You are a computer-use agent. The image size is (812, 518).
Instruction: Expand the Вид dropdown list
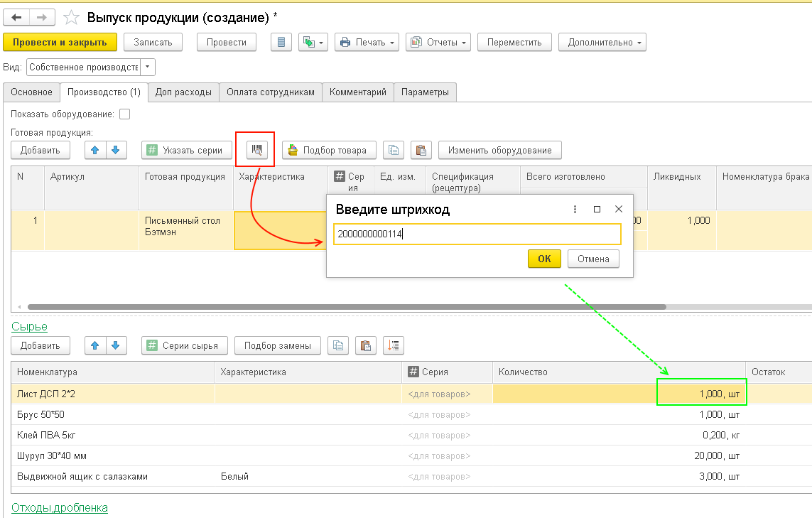(x=148, y=68)
